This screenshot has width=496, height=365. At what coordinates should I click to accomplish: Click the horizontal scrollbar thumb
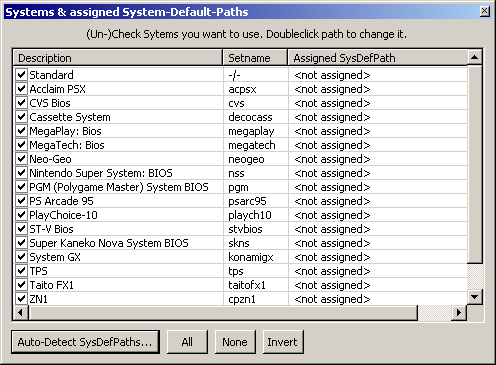pyautogui.click(x=223, y=313)
